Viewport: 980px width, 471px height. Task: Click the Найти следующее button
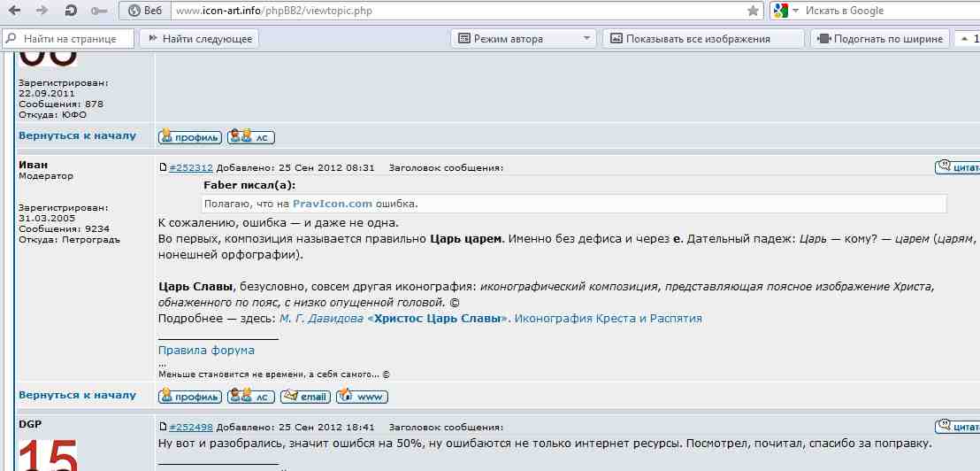pos(199,39)
